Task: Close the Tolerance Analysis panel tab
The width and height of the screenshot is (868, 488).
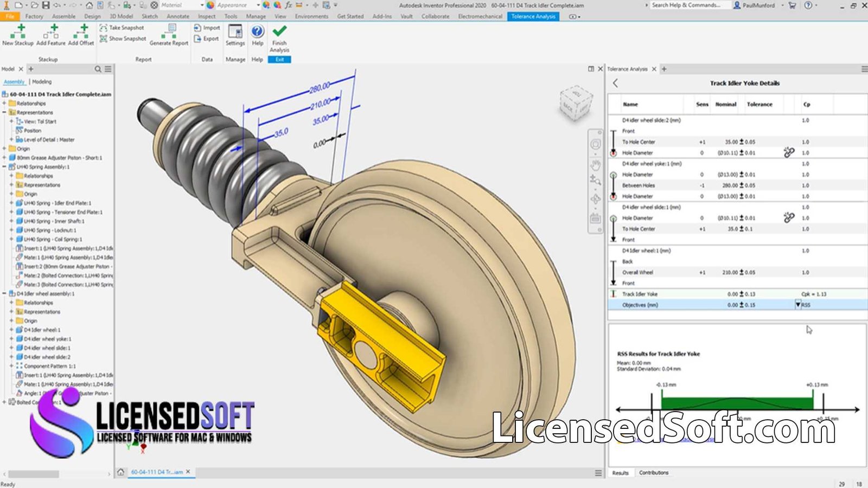Action: point(654,69)
